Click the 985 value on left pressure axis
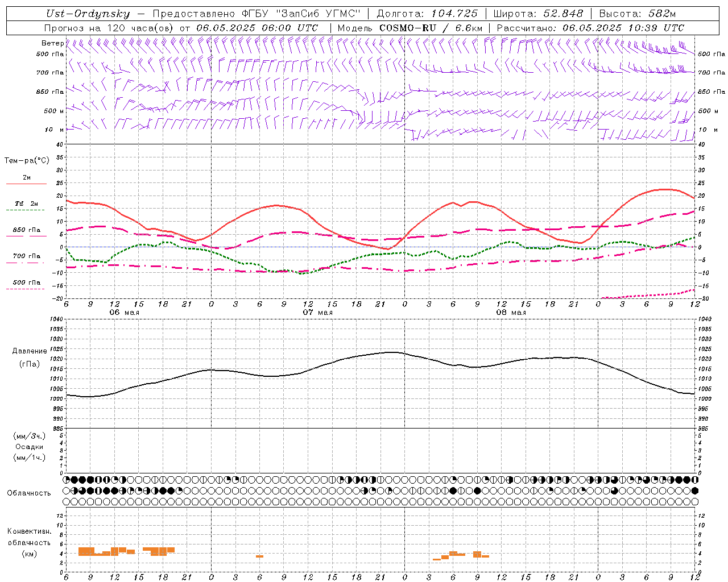The width and height of the screenshot is (728, 582). click(57, 429)
